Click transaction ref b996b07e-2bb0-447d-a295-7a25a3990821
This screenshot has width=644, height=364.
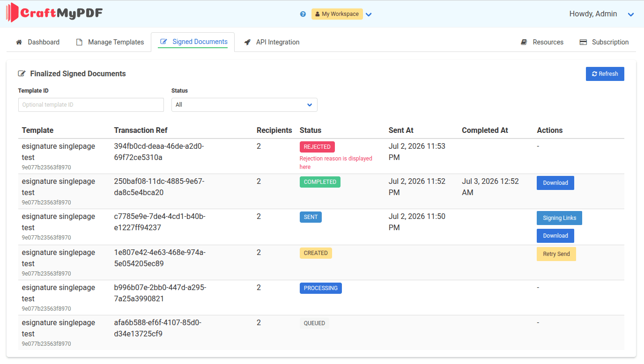[x=160, y=293]
